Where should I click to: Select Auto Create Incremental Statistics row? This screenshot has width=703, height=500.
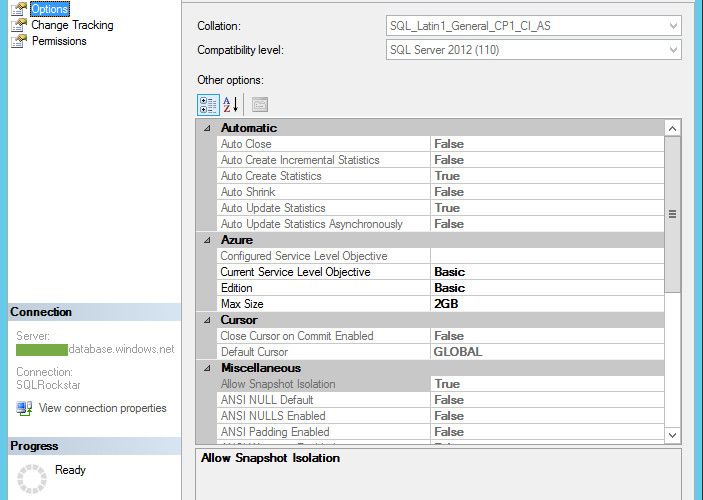click(x=440, y=160)
